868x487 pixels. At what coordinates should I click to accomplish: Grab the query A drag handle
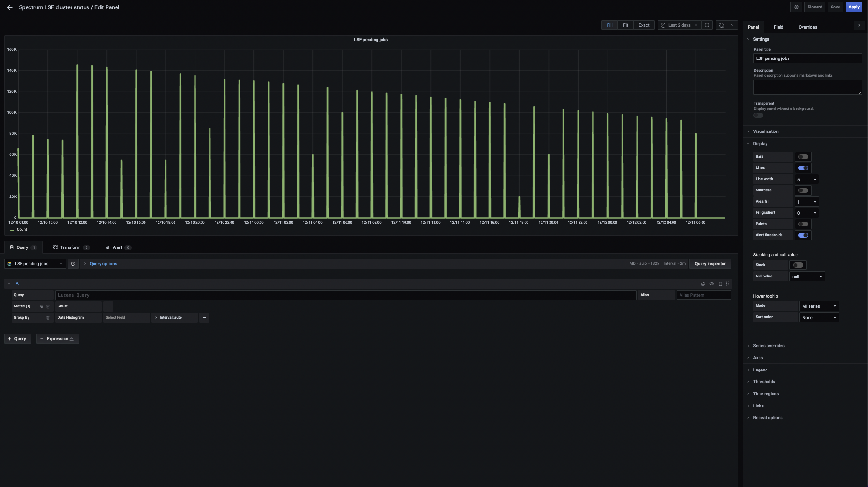click(727, 283)
